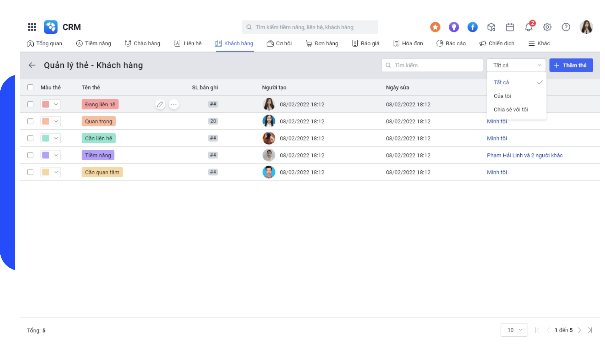Screen dimensions: 605x364
Task: Click the help question mark icon
Action: (566, 27)
